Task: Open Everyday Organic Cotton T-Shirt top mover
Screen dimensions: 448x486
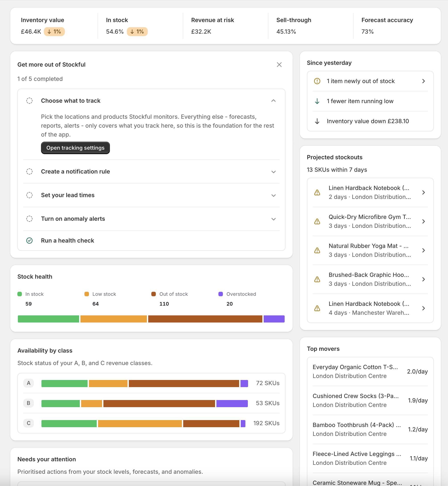Action: pos(370,372)
